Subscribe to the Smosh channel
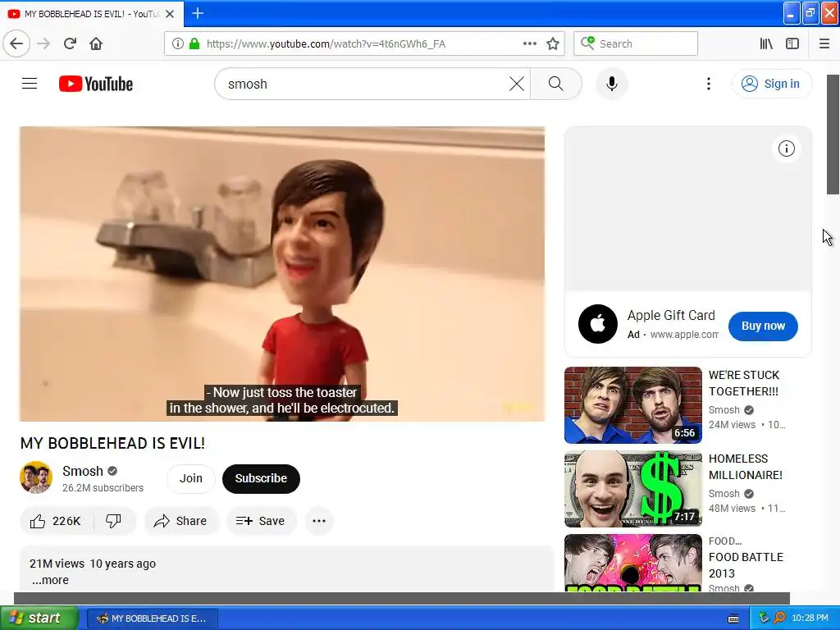Viewport: 840px width, 630px height. point(261,478)
